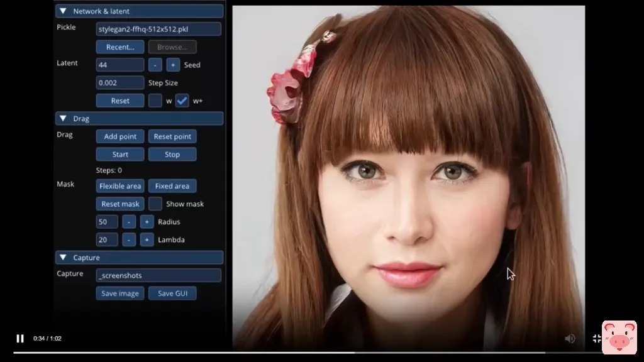Click the generated face image canvas
Viewport: 644px width, 362px height.
point(409,178)
